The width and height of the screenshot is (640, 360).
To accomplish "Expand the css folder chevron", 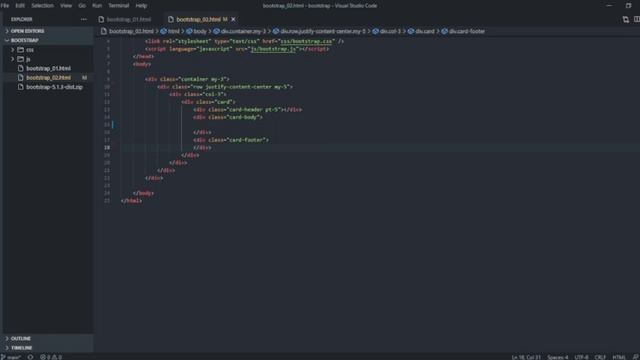I will coord(13,50).
